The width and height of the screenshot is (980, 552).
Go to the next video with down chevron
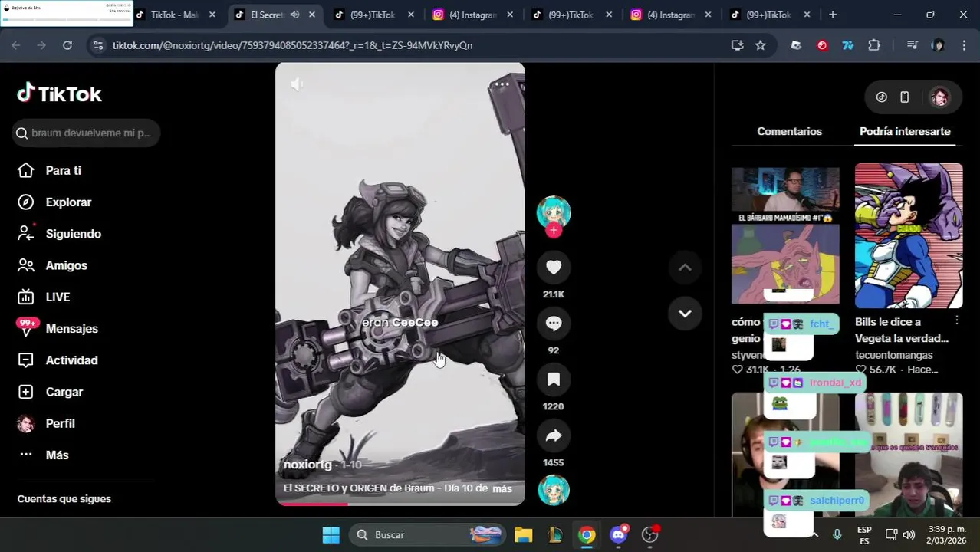[685, 314]
